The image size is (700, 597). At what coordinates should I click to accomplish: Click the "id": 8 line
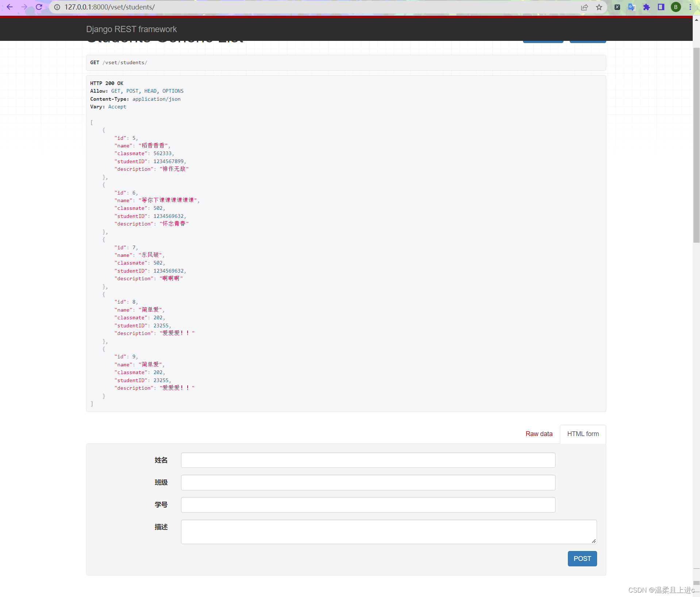pos(126,302)
